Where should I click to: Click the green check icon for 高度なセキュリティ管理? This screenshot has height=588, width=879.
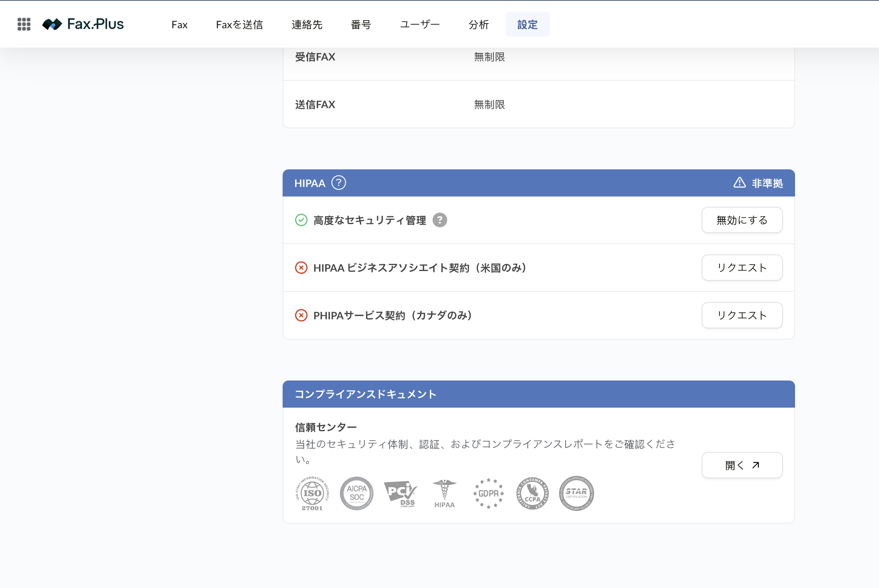(x=301, y=220)
